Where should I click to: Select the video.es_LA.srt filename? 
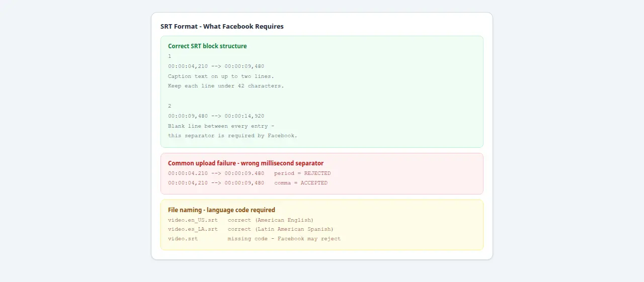click(x=193, y=229)
